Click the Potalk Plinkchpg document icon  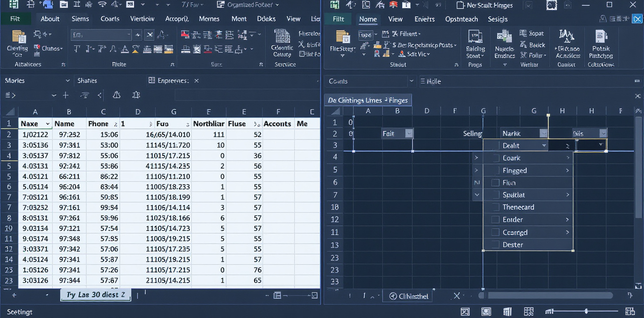click(x=601, y=37)
